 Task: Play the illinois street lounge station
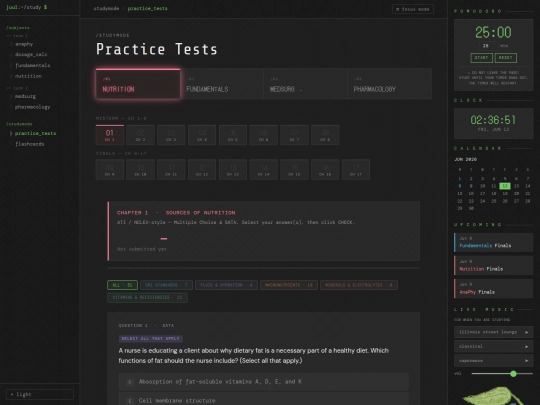pyautogui.click(x=493, y=332)
